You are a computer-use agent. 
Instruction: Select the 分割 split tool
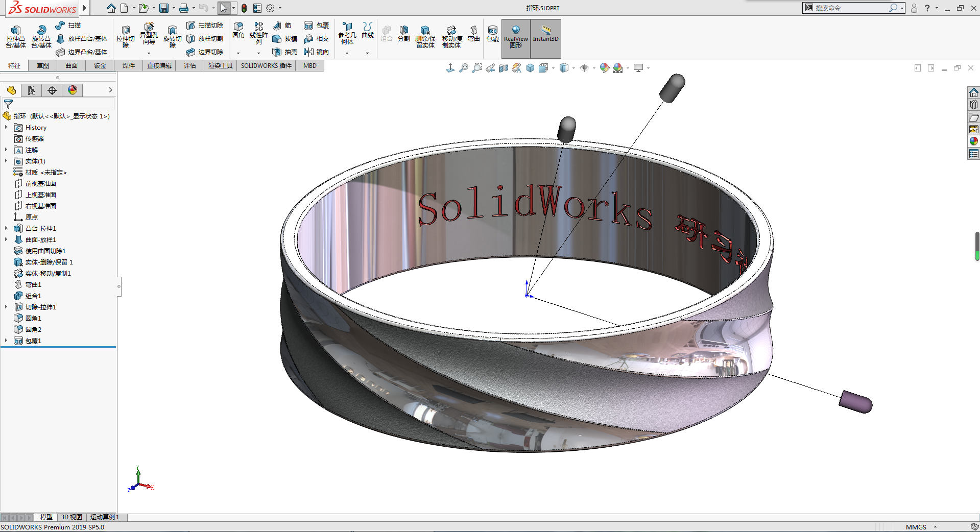point(404,33)
